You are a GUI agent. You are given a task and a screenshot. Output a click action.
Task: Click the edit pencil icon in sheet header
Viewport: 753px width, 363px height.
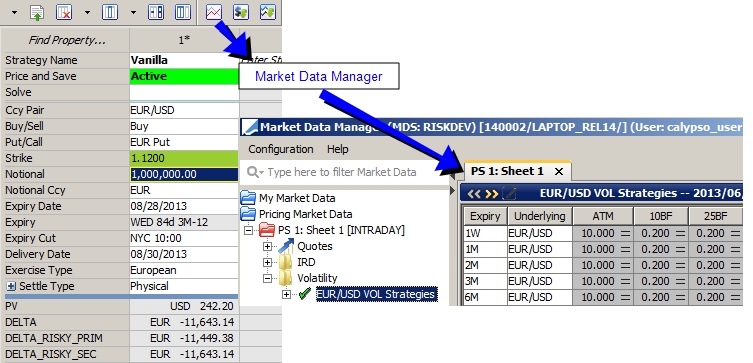click(509, 194)
